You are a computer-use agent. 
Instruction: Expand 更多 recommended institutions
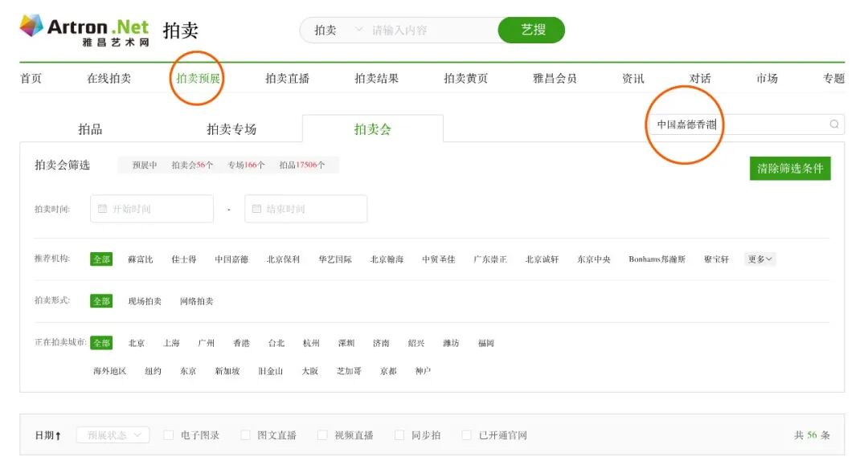point(759,259)
